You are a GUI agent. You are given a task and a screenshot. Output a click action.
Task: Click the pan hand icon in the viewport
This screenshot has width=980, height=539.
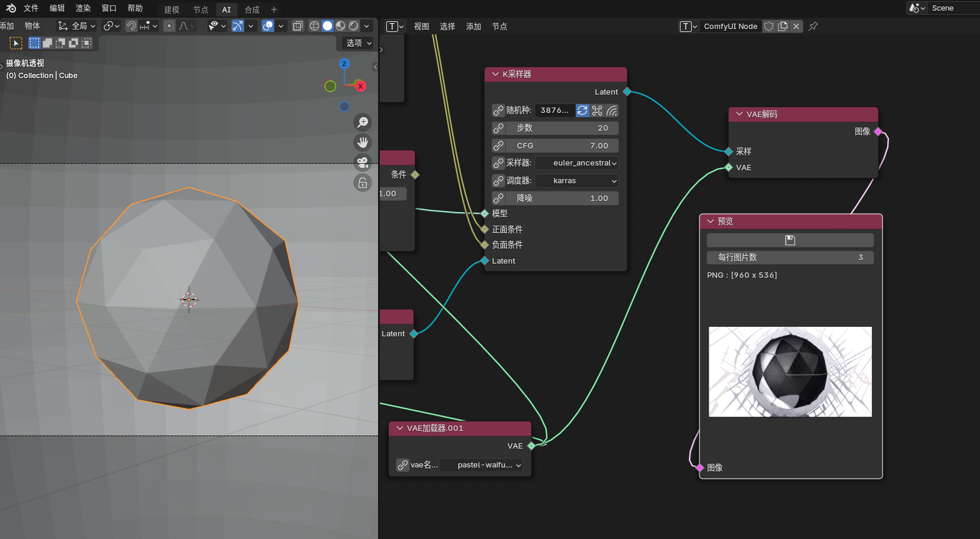coord(362,142)
